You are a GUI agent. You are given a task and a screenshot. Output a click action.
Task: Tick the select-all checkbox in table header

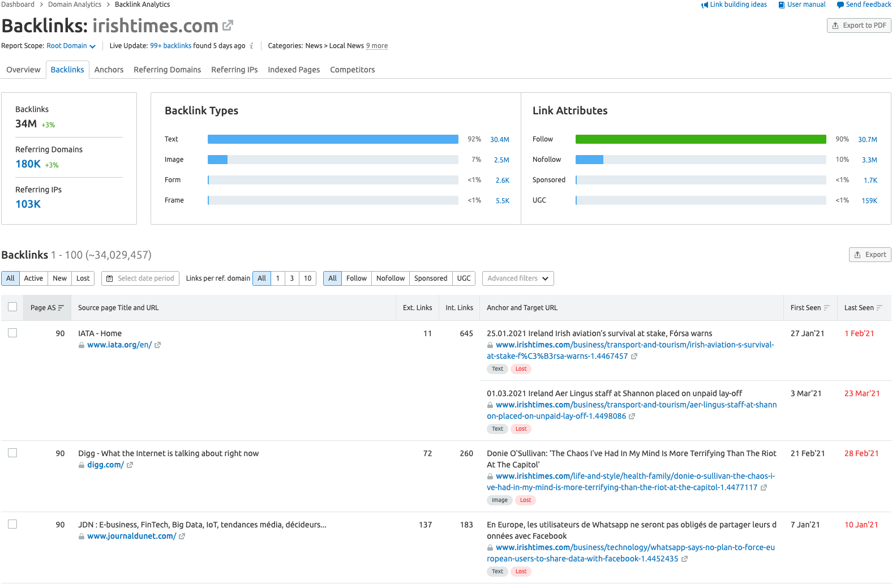click(x=12, y=307)
